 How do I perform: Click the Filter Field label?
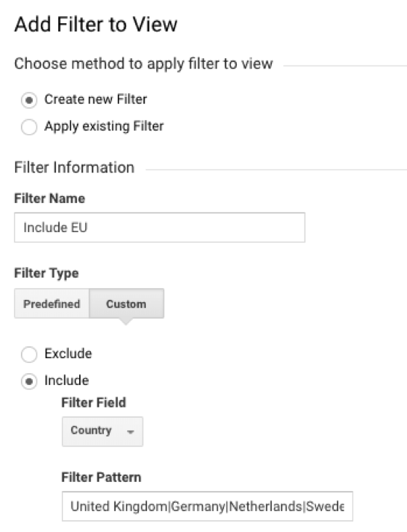click(x=93, y=402)
